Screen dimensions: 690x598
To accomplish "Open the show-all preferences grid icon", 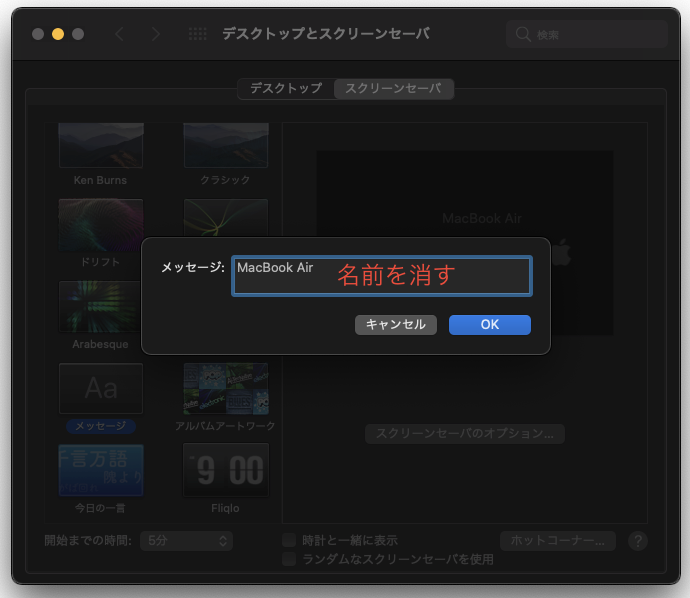I will click(x=198, y=34).
